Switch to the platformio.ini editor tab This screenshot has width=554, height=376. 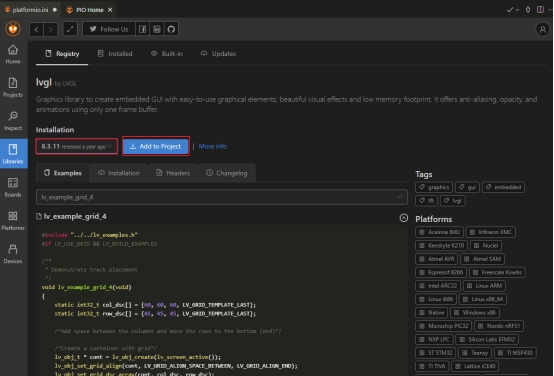click(30, 10)
